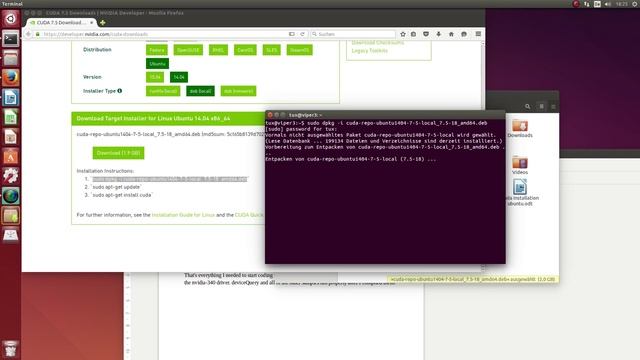Screen dimensions: 640x360
Task: Open the Legacy Toolkits link
Action: (370, 51)
